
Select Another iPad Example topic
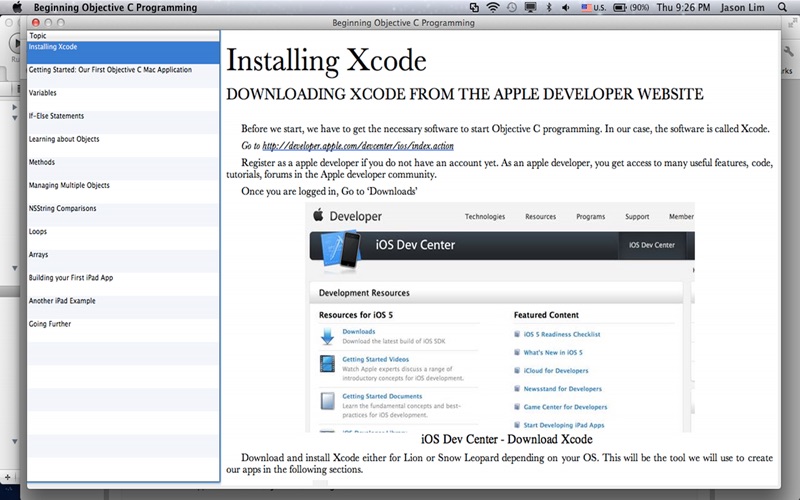pos(123,307)
